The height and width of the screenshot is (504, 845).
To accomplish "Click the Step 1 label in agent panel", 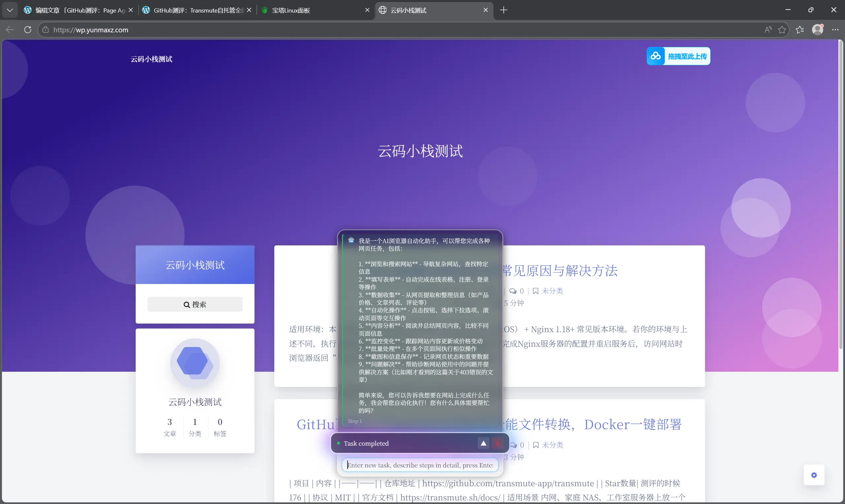I will point(355,421).
